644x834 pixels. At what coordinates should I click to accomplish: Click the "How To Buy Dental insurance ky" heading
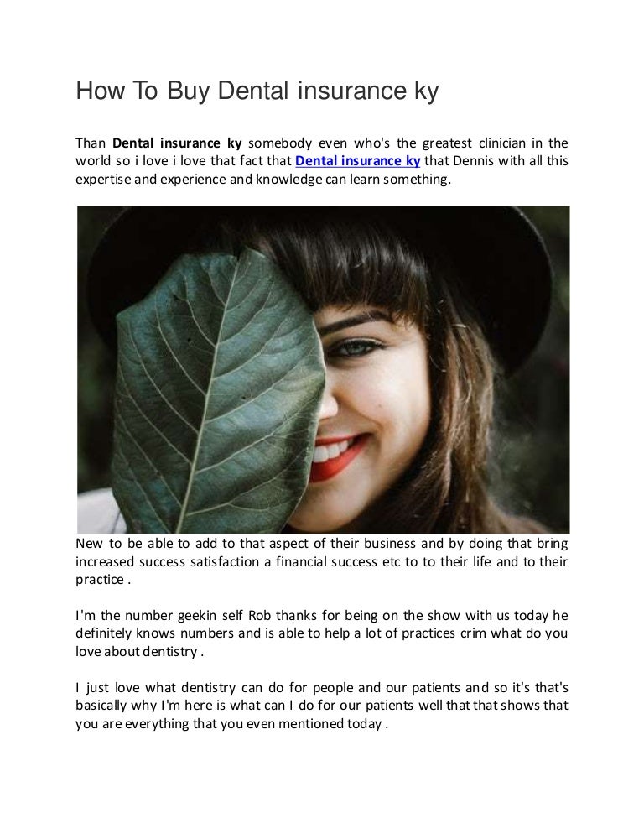pyautogui.click(x=257, y=91)
